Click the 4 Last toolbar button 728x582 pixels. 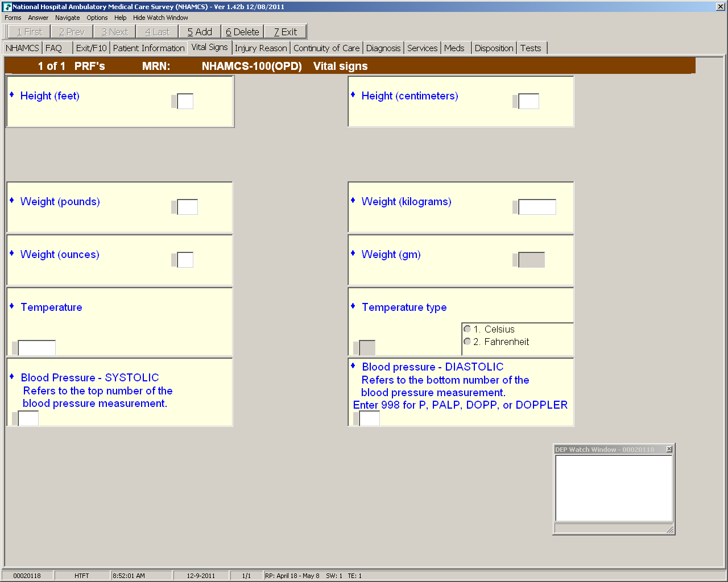click(x=158, y=32)
